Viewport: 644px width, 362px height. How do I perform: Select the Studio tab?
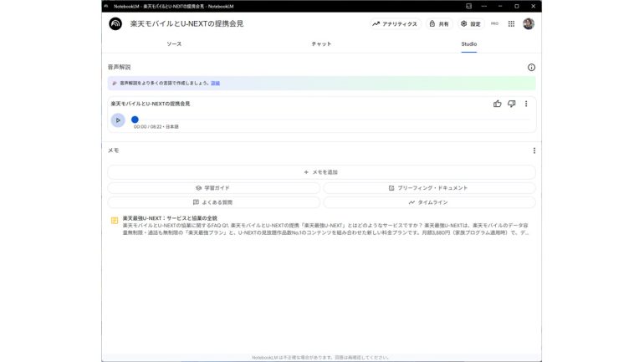468,44
